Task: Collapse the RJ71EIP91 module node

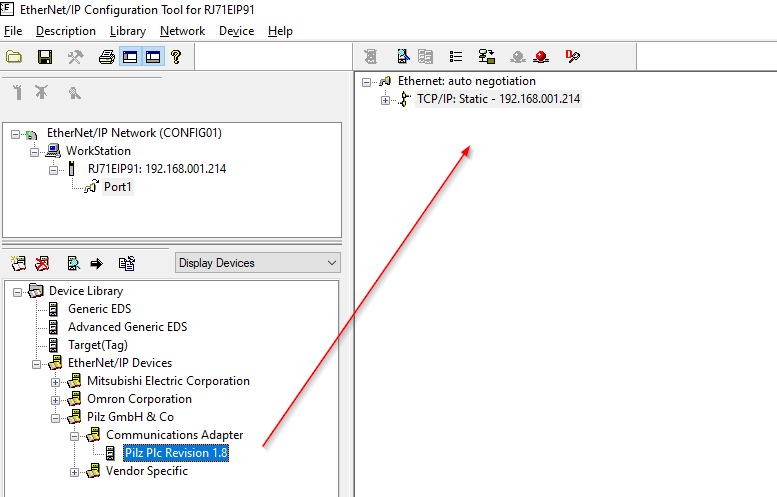Action: [54, 170]
